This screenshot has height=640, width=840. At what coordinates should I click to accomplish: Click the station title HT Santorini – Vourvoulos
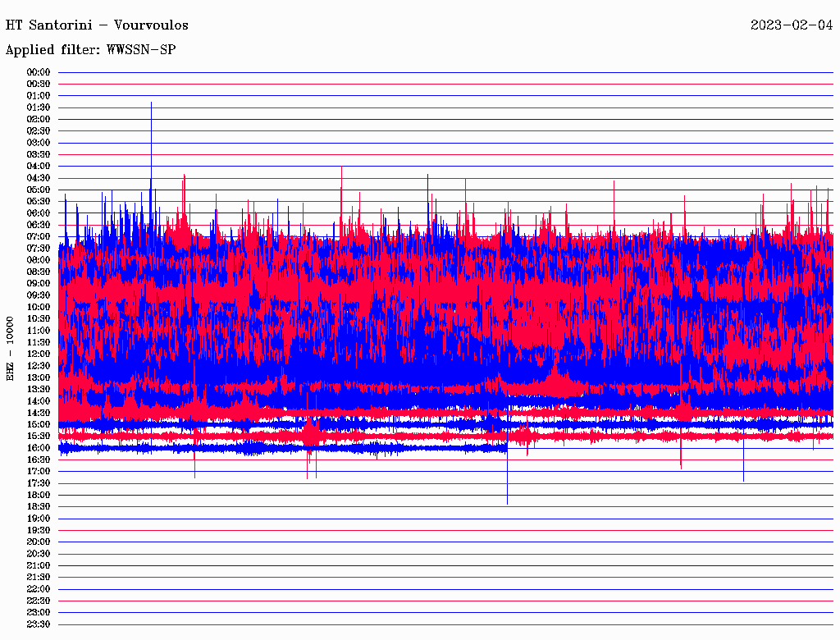[x=97, y=25]
